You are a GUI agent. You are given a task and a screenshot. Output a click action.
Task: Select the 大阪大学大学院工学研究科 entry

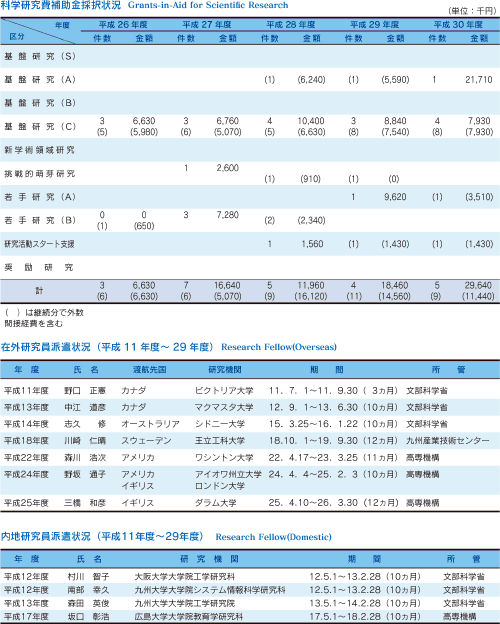tap(185, 577)
